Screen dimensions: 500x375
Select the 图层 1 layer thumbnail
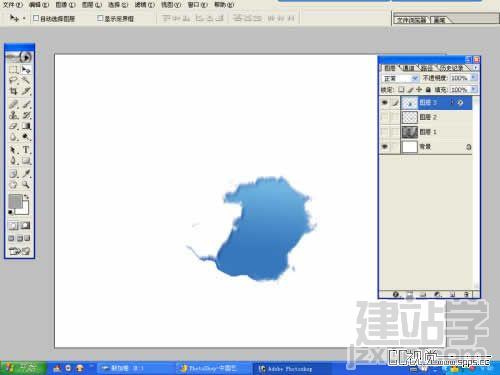[x=410, y=132]
